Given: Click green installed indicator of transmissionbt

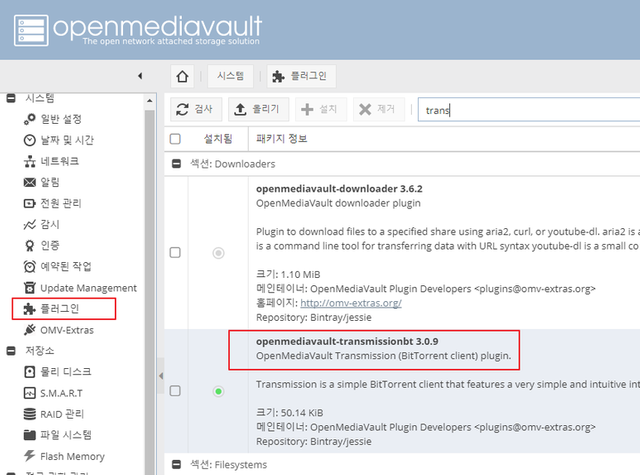Looking at the screenshot, I should (218, 391).
